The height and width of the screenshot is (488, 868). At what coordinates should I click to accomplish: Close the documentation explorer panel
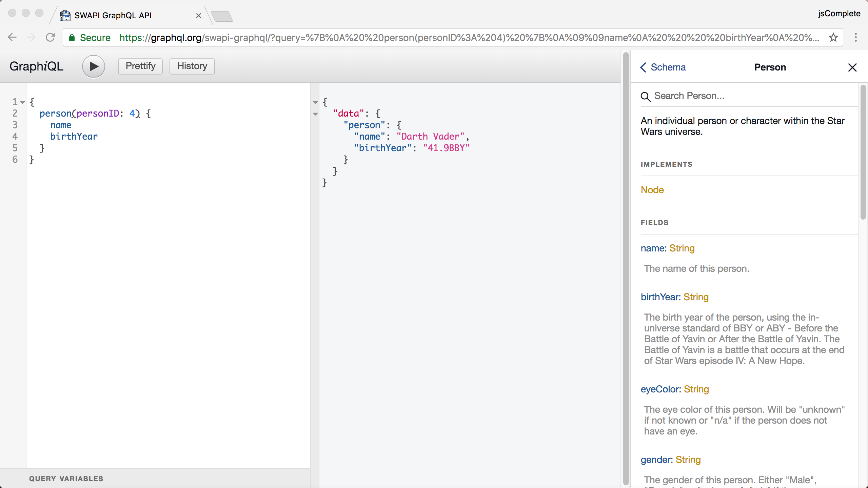[x=852, y=67]
